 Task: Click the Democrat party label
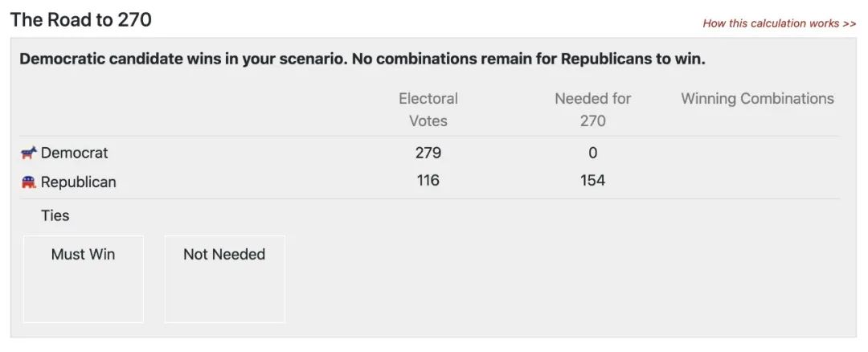(75, 153)
